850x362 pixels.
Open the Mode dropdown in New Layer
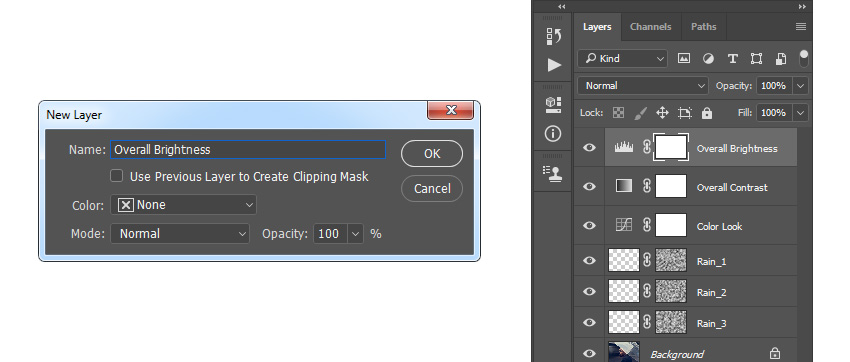pyautogui.click(x=180, y=234)
